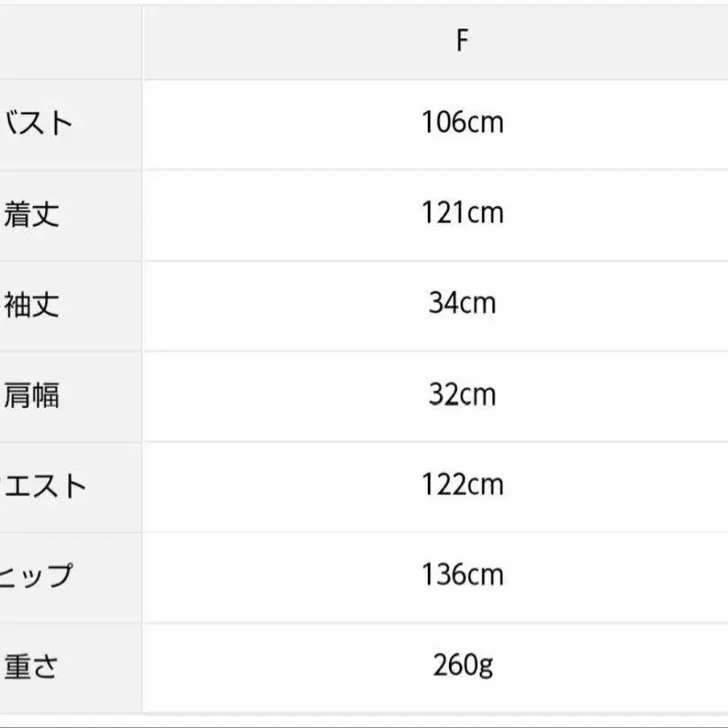Select the ヒップ row label
Viewport: 728px width, 728px height.
37,576
